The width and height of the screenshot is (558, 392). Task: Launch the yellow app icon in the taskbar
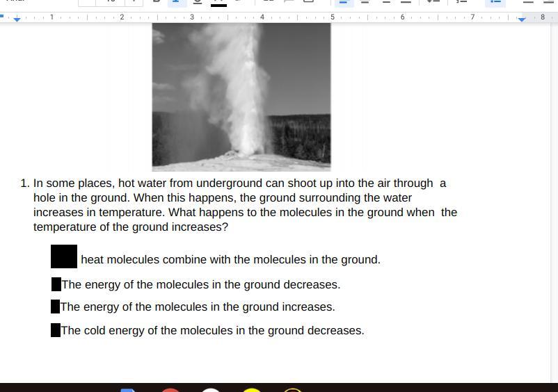252,390
